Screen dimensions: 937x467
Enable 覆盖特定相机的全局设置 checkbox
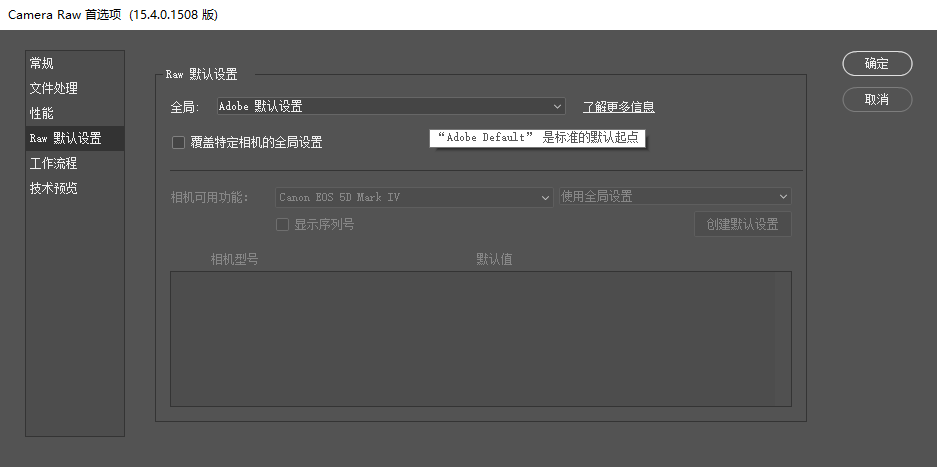pos(178,142)
